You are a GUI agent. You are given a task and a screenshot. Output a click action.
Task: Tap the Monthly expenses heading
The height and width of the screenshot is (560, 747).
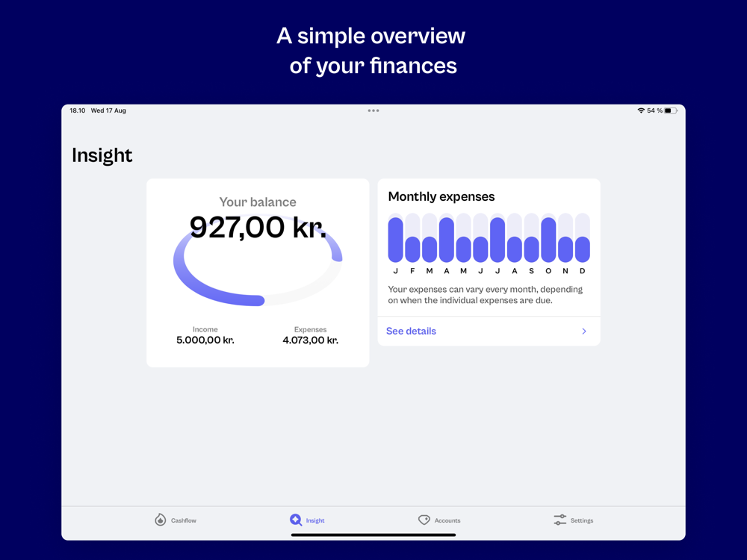(x=441, y=196)
